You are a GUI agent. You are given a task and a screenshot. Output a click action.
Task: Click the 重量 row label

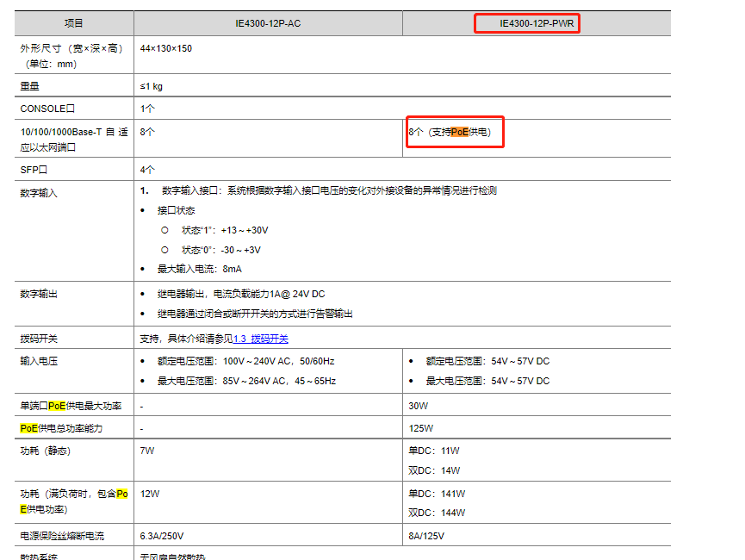(29, 86)
